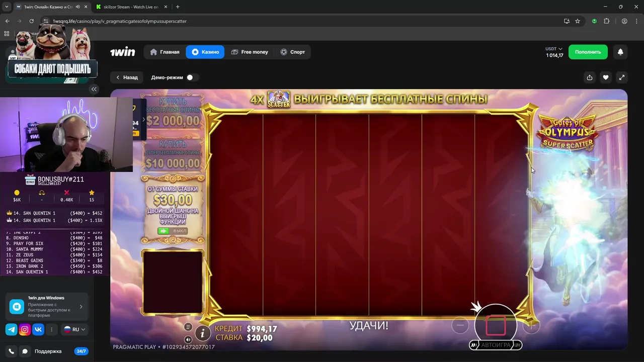Reload the browser page
This screenshot has height=362, width=644.
click(x=31, y=21)
